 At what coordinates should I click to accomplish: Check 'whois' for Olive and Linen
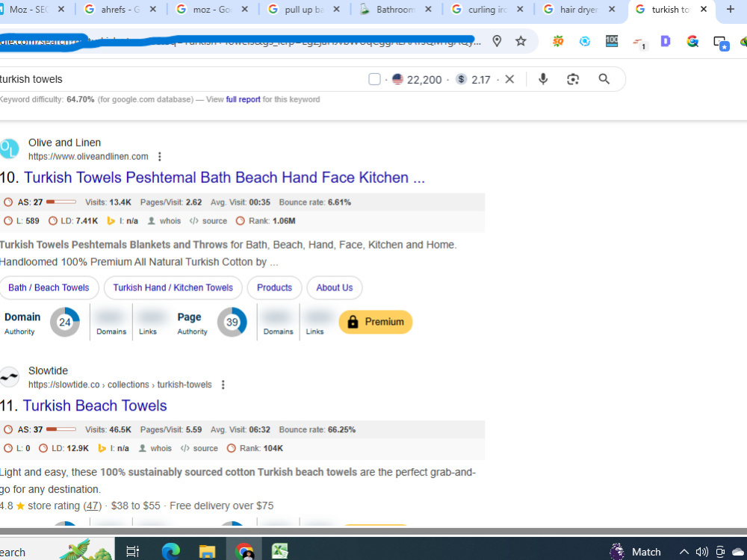[x=164, y=221]
